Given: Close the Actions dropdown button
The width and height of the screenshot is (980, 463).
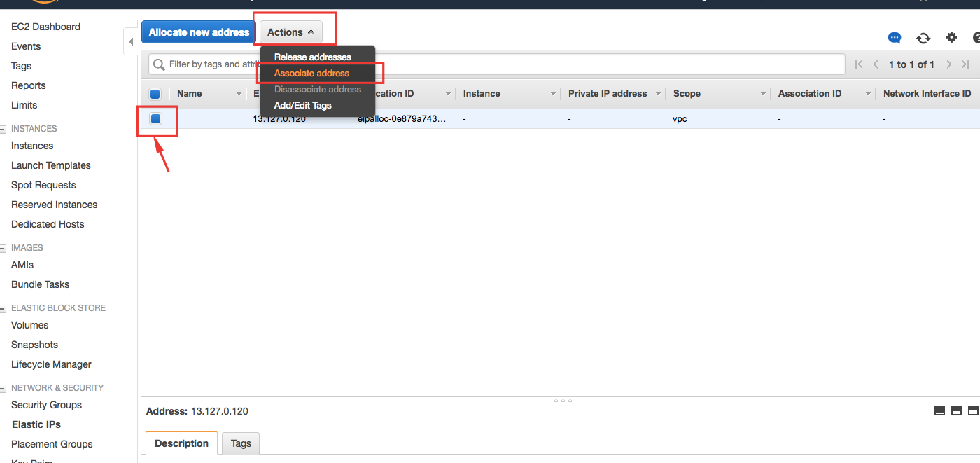Looking at the screenshot, I should [290, 32].
